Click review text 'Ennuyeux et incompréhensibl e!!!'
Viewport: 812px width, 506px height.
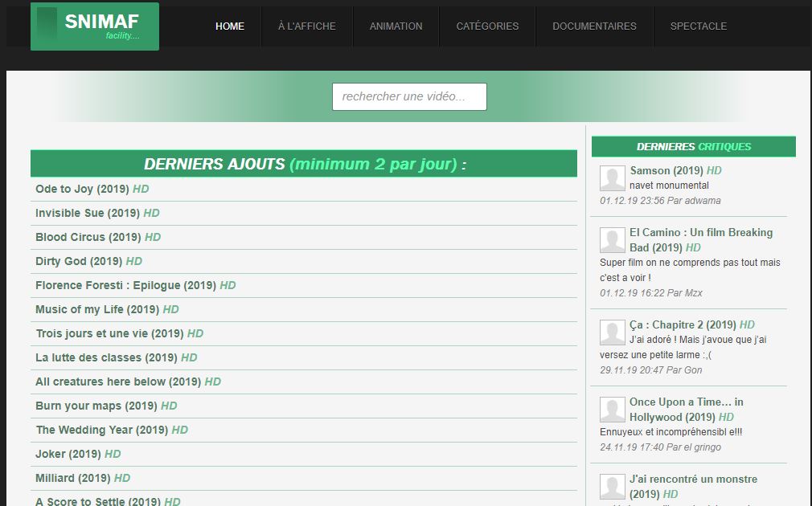671,432
